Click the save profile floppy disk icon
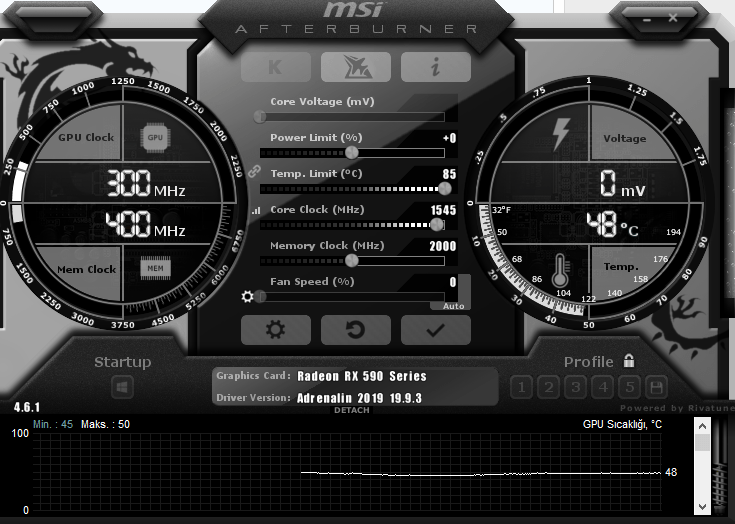 click(x=657, y=387)
